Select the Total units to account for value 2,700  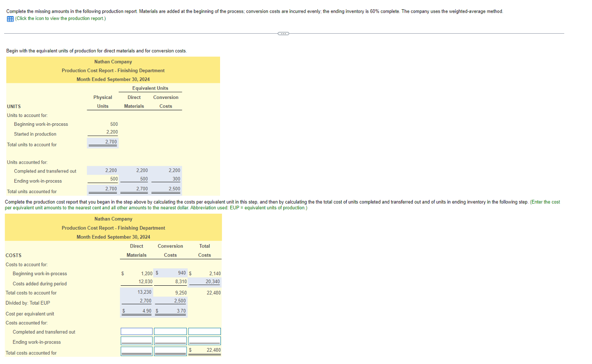coord(111,142)
